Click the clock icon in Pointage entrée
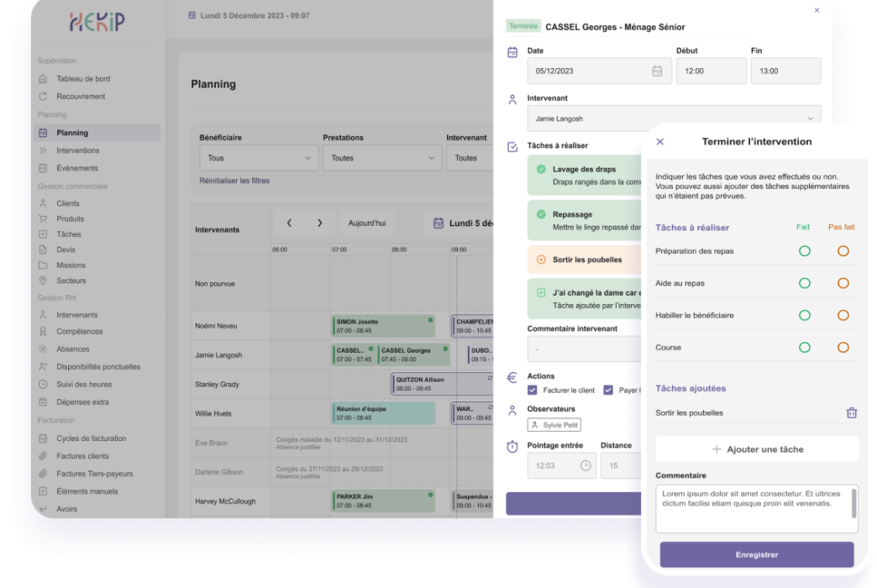The height and width of the screenshot is (588, 877). [x=586, y=465]
